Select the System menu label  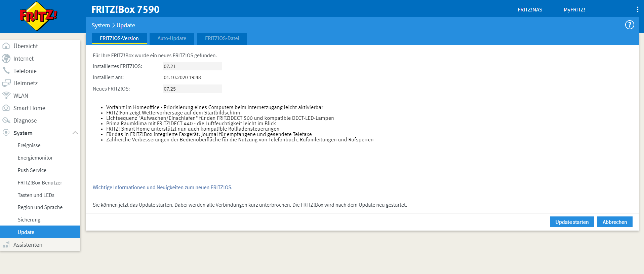pyautogui.click(x=23, y=133)
